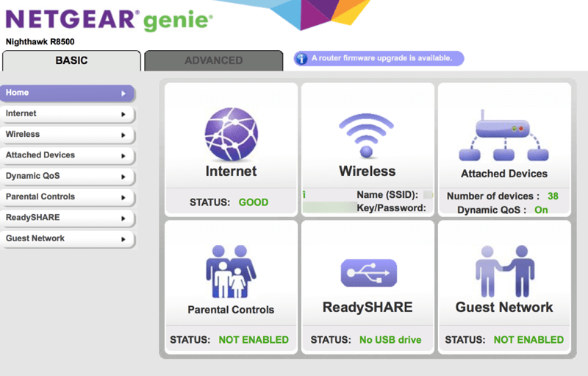Click the Internet globe icon
The image size is (588, 376).
(231, 135)
